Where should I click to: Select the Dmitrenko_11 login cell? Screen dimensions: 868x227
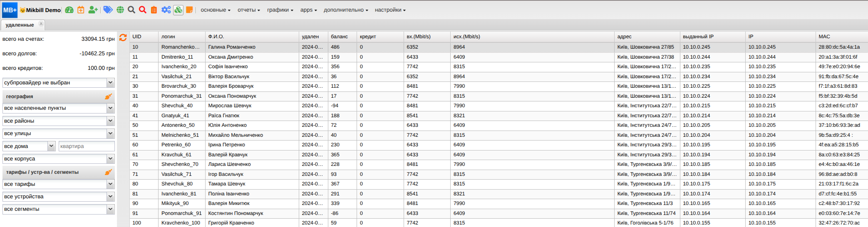click(182, 57)
